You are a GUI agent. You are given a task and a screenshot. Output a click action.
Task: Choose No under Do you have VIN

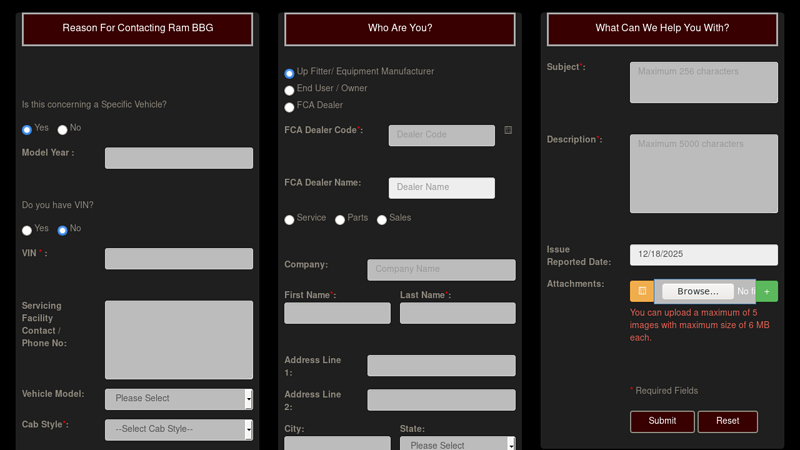[x=62, y=230]
